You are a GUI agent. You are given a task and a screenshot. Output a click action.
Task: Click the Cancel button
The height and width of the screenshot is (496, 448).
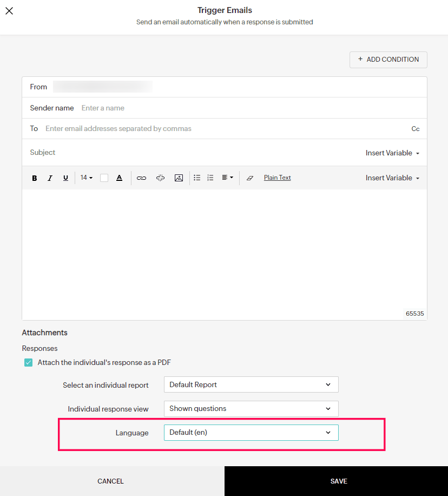tap(112, 481)
